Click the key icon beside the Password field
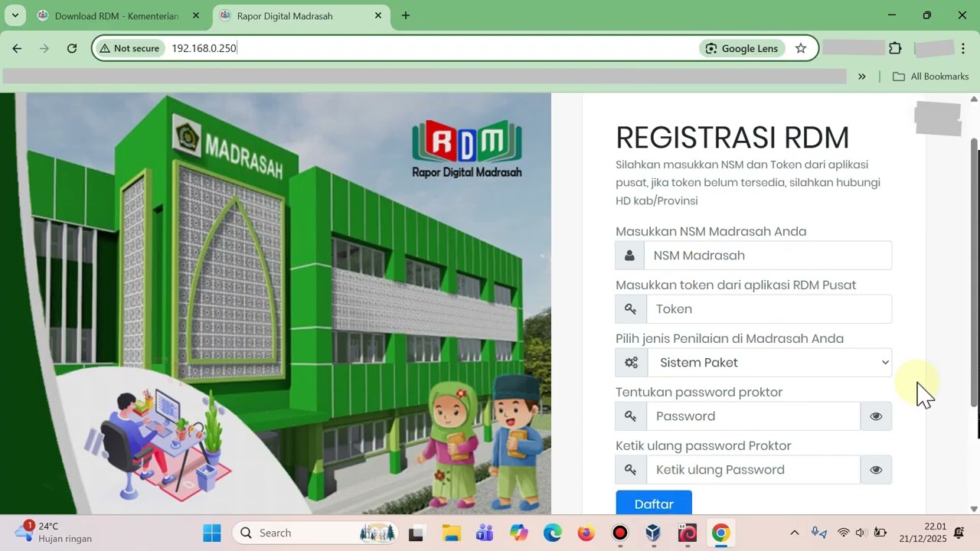This screenshot has width=980, height=551. pos(630,416)
